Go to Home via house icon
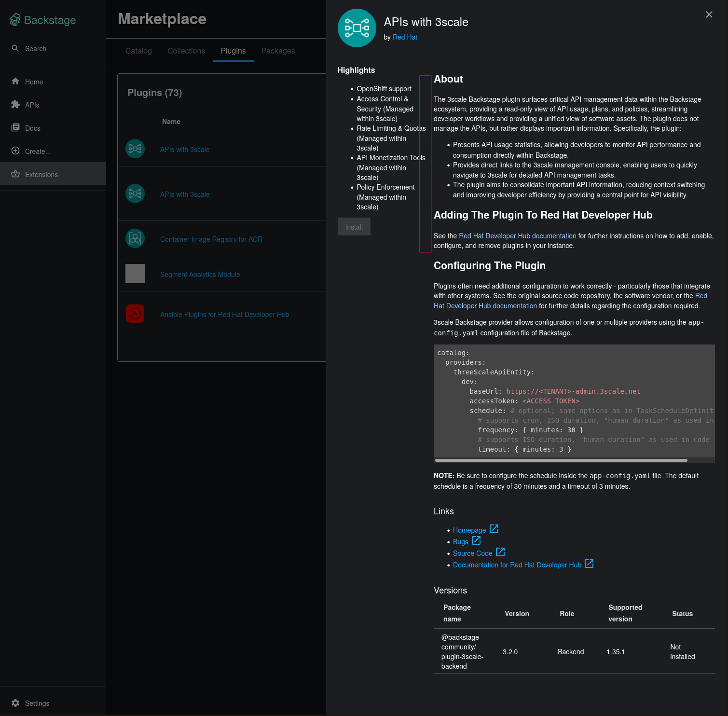 tap(15, 82)
